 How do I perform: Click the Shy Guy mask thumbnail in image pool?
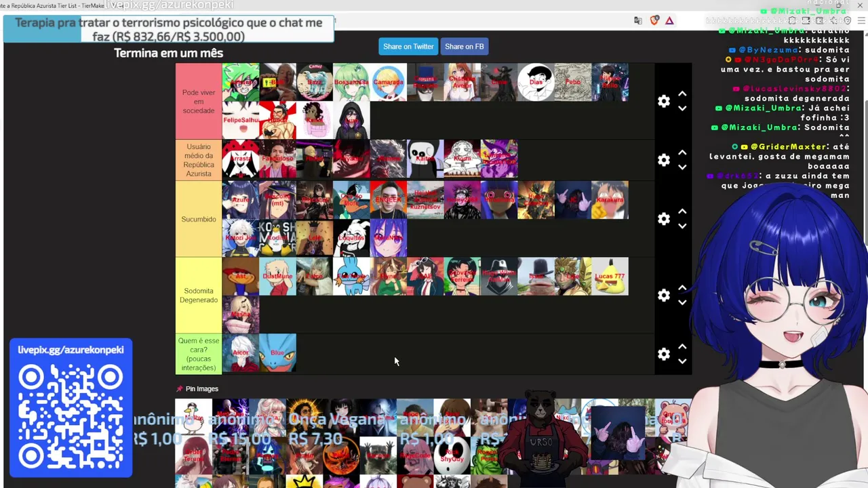(452, 455)
